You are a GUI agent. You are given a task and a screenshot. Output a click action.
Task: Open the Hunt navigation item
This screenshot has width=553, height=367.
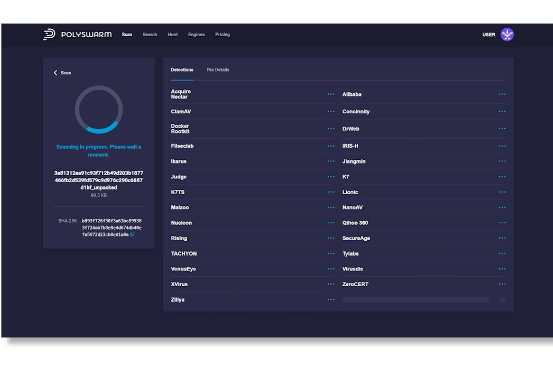tap(173, 35)
